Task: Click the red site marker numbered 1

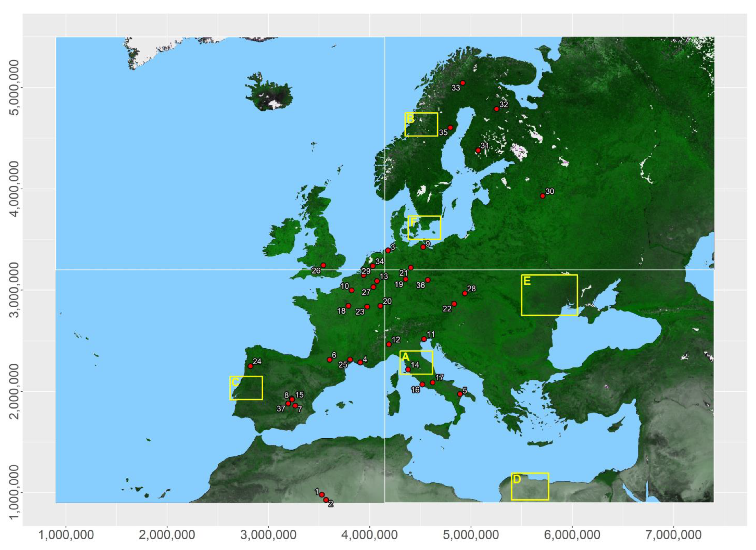Action: [x=322, y=494]
